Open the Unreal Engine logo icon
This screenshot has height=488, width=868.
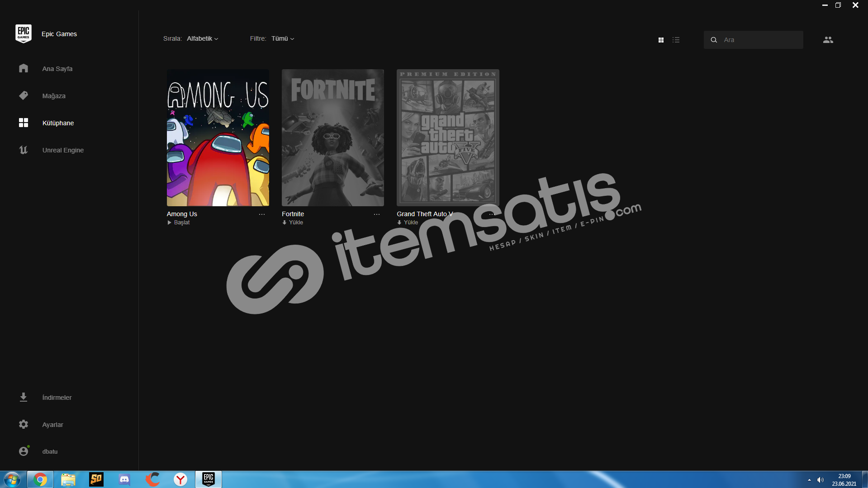(x=24, y=150)
